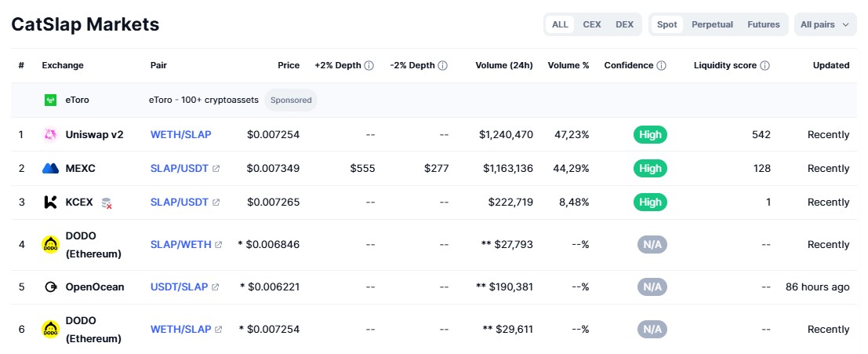The image size is (868, 354).
Task: Open the KCEX SLAP/USDT pair link
Action: click(180, 203)
